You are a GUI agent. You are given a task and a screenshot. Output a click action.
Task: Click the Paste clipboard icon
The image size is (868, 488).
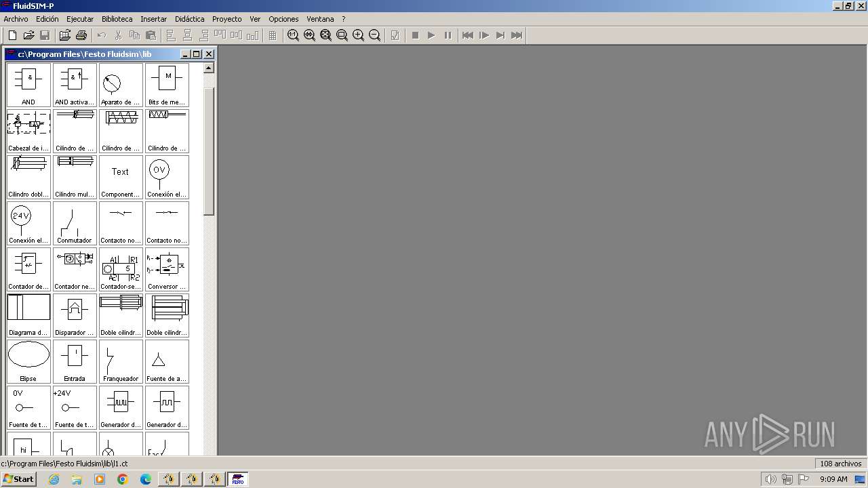click(x=151, y=35)
